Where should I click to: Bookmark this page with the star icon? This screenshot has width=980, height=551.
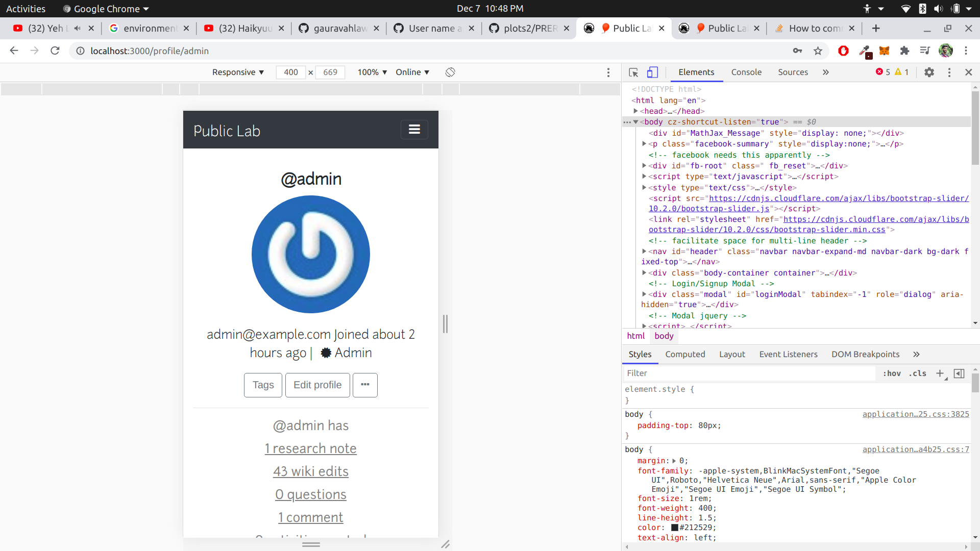click(818, 51)
